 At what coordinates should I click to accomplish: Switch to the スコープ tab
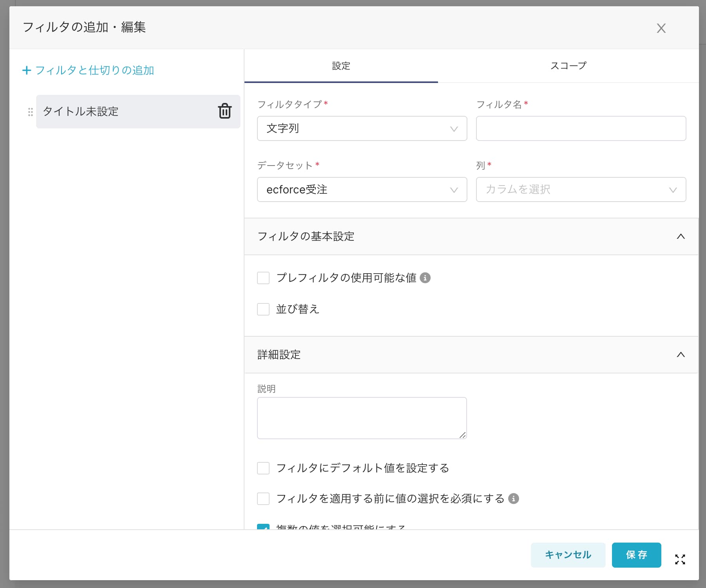click(x=568, y=66)
